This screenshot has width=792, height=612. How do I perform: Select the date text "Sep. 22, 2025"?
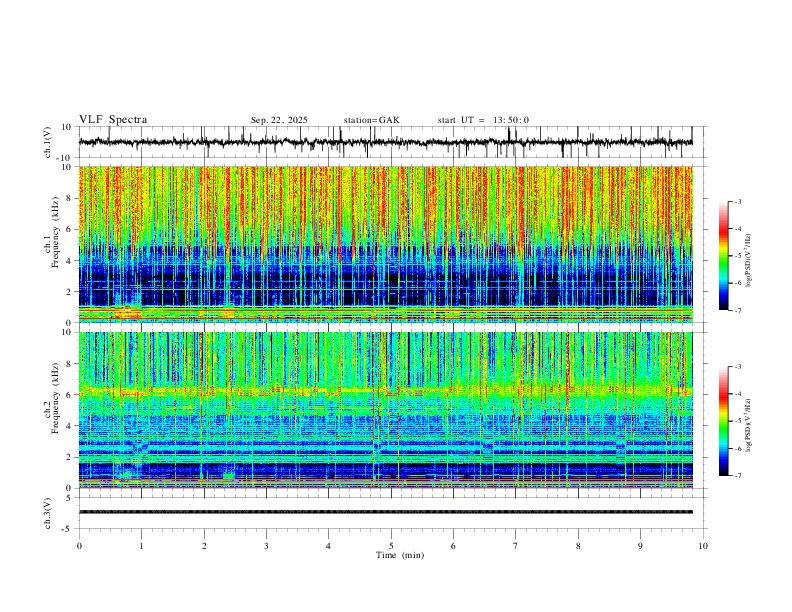coord(279,120)
